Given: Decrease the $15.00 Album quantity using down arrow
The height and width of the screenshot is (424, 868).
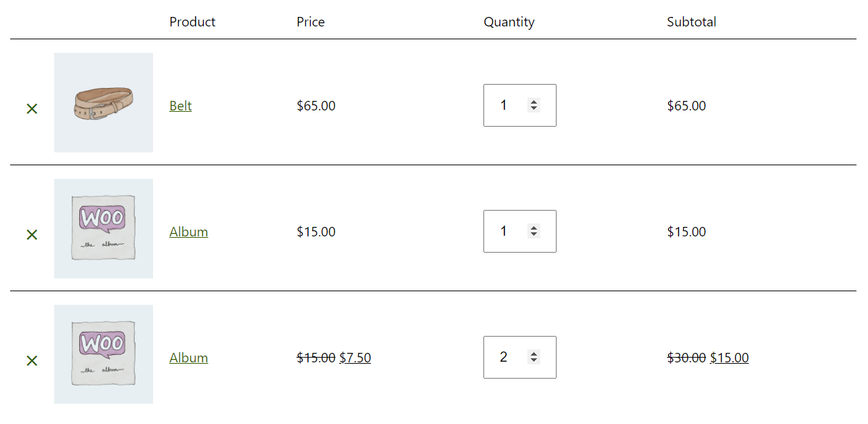Looking at the screenshot, I should click(534, 234).
